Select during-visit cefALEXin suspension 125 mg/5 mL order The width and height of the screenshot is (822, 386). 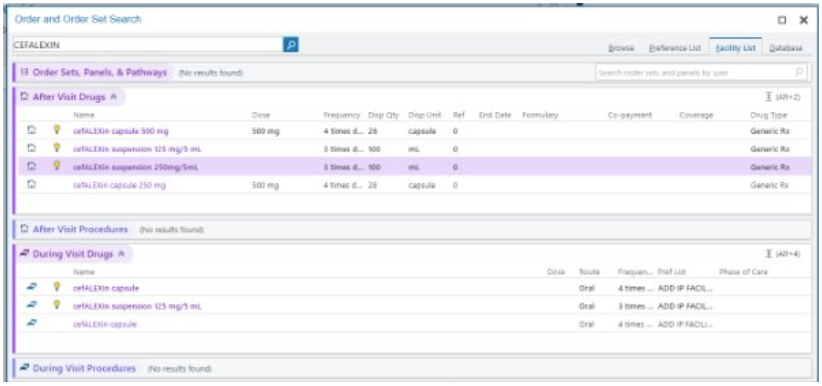tap(137, 306)
